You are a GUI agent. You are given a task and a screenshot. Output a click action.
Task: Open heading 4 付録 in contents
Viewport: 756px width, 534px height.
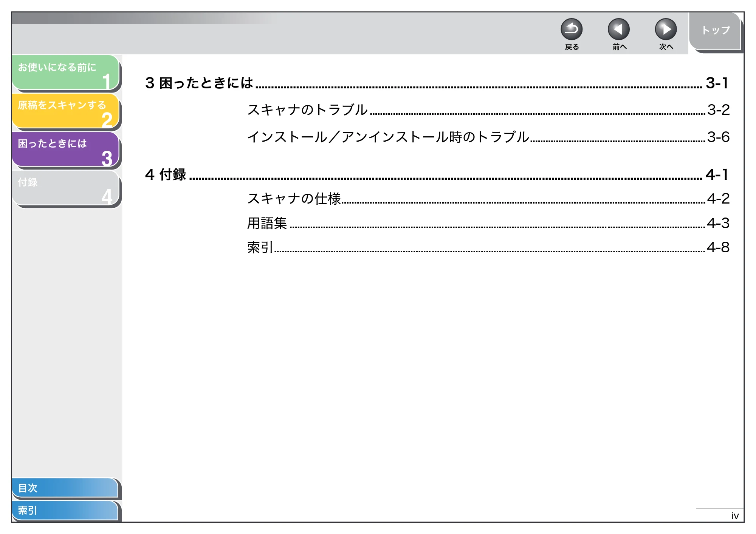tap(166, 174)
